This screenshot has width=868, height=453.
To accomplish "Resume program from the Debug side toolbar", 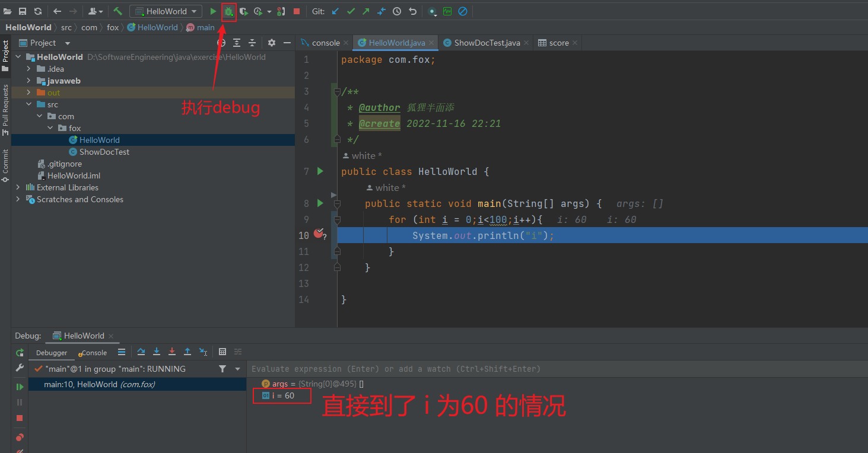I will coord(20,387).
